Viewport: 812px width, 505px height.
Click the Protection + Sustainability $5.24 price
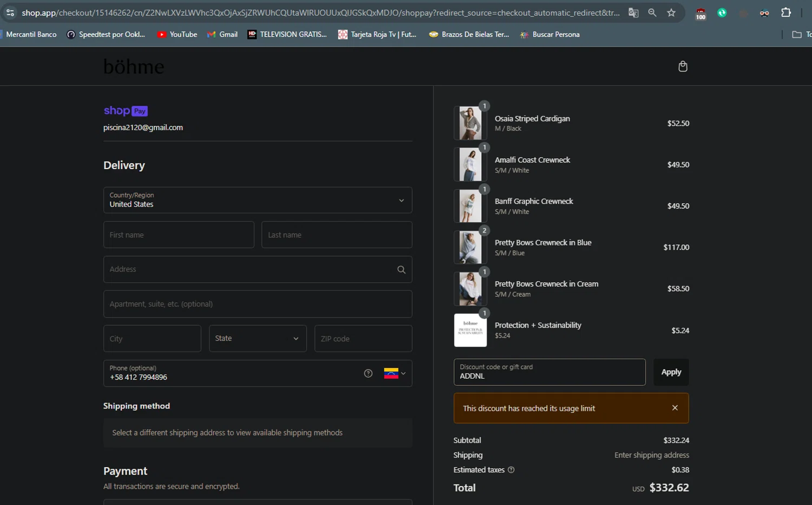click(680, 331)
